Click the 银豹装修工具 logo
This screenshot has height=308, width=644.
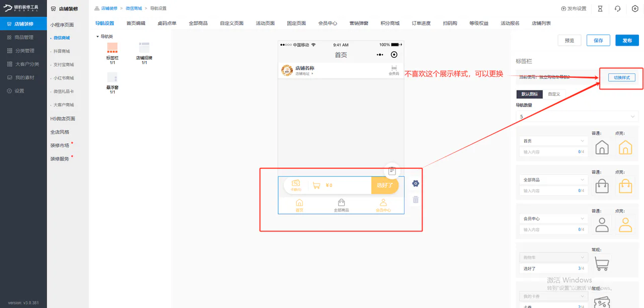(x=21, y=8)
